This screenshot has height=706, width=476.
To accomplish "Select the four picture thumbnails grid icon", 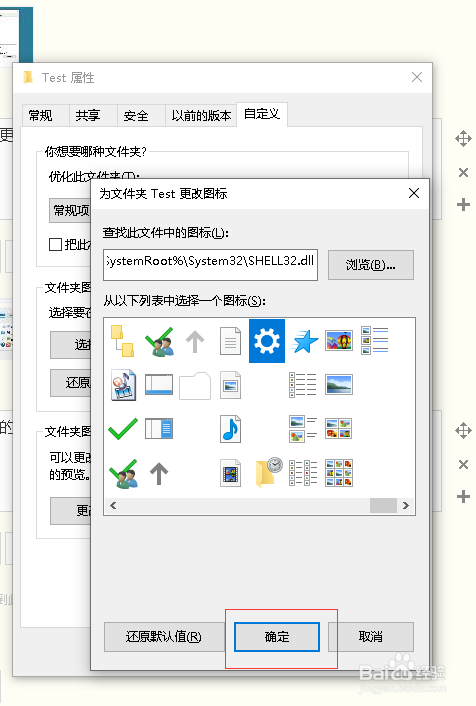I will [339, 429].
